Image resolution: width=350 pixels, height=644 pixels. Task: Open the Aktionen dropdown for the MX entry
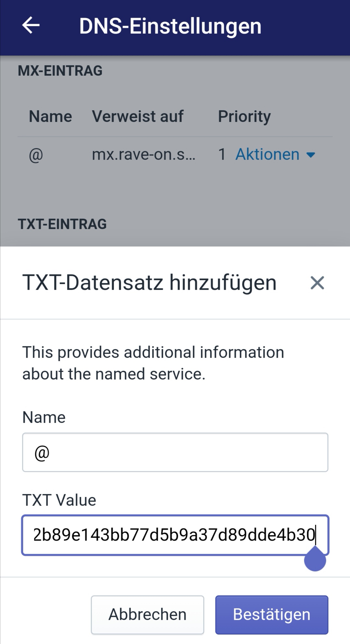275,154
